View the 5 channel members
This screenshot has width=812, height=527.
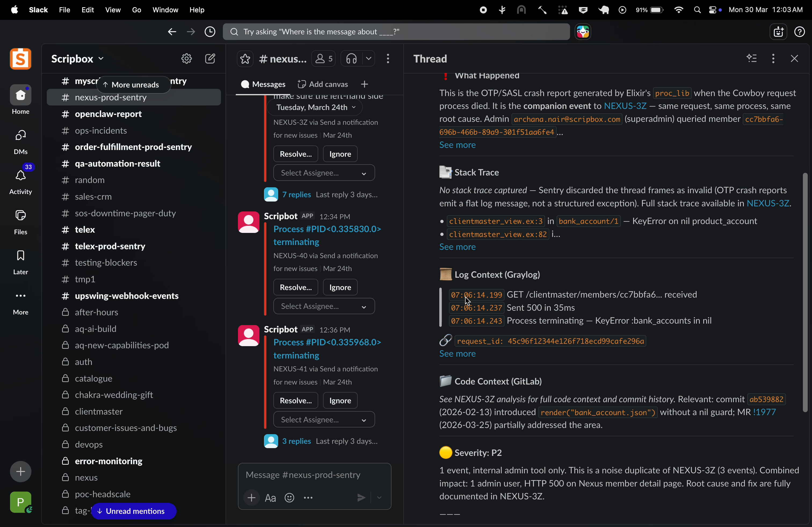(324, 59)
